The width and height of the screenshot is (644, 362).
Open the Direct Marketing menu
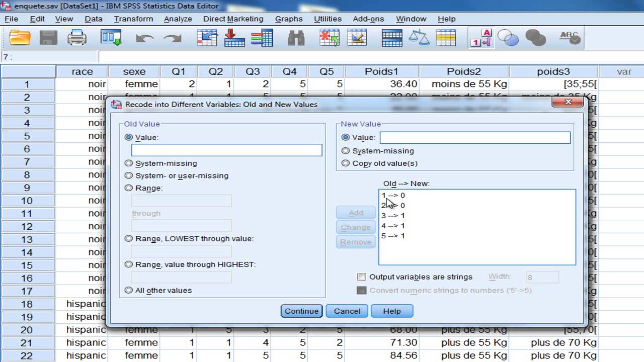pyautogui.click(x=233, y=19)
